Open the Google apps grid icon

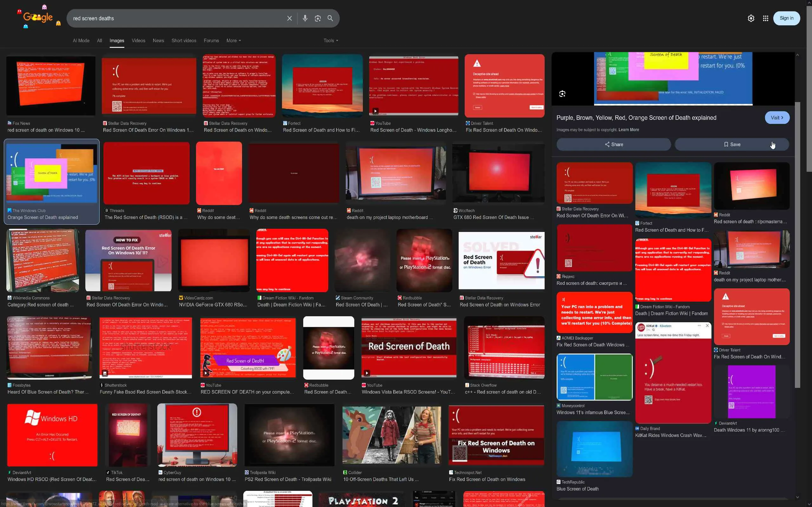(x=765, y=18)
